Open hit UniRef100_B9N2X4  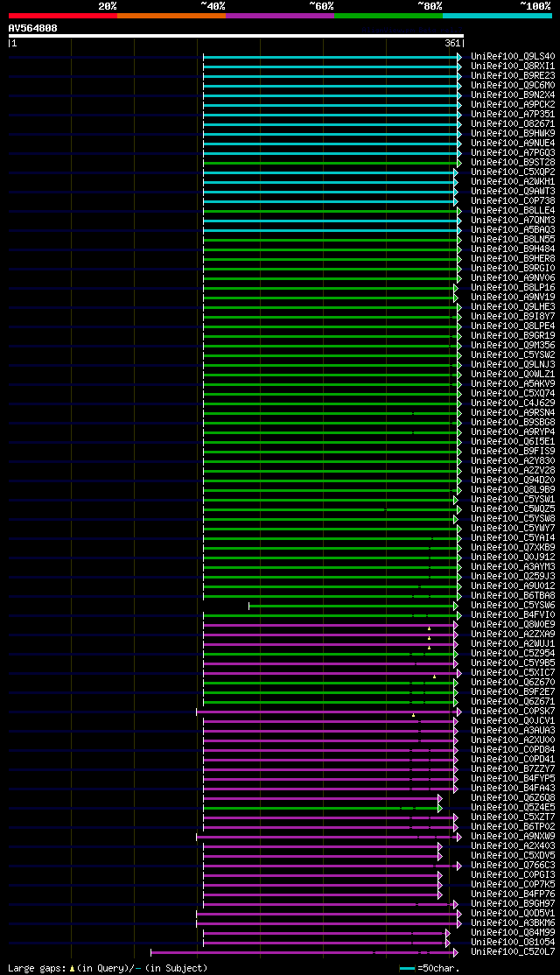click(513, 95)
